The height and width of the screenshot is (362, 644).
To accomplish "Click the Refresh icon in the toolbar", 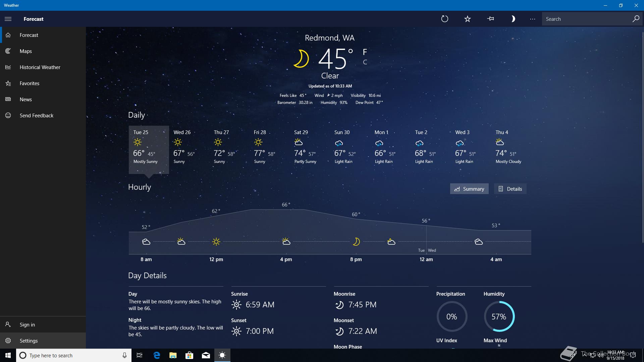I will pos(444,19).
